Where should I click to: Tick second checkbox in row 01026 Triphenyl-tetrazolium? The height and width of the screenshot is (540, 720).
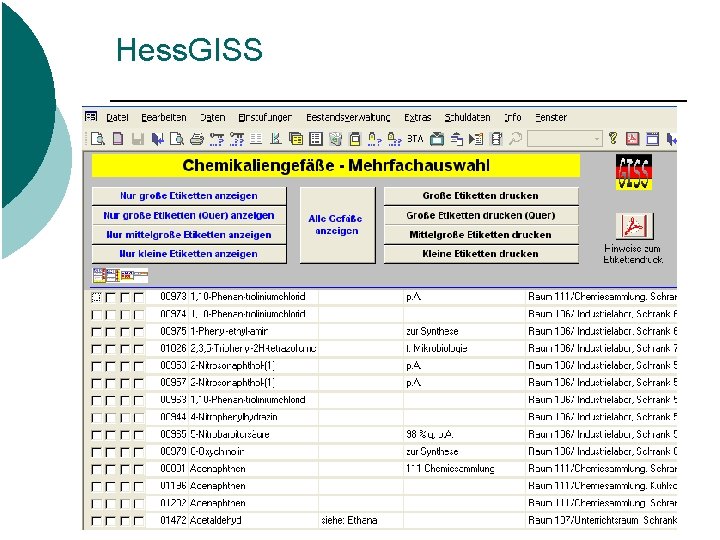coord(110,349)
